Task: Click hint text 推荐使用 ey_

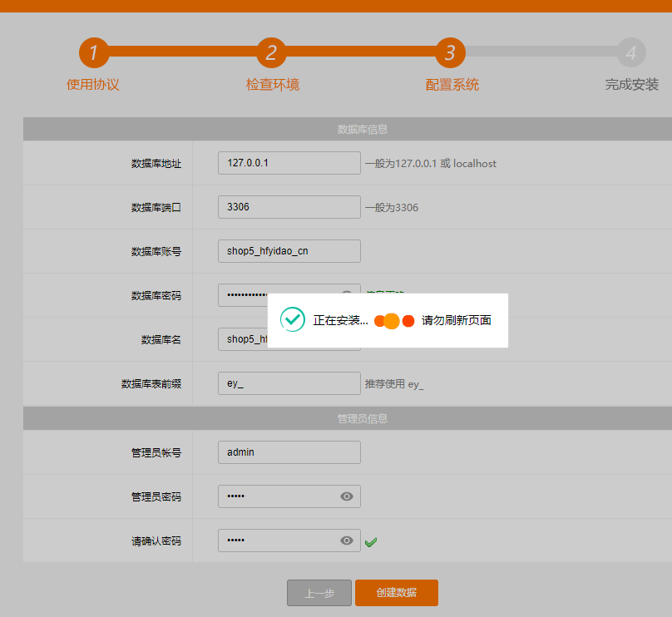Action: [x=394, y=384]
